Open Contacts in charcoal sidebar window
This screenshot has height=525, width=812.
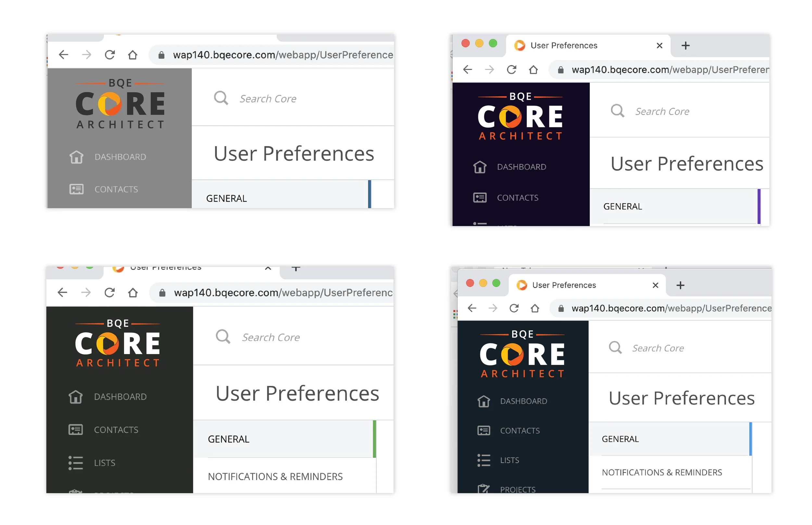103,429
